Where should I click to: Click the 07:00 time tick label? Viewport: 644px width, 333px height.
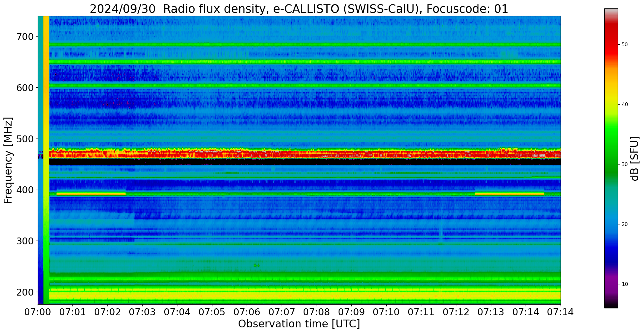(x=38, y=312)
